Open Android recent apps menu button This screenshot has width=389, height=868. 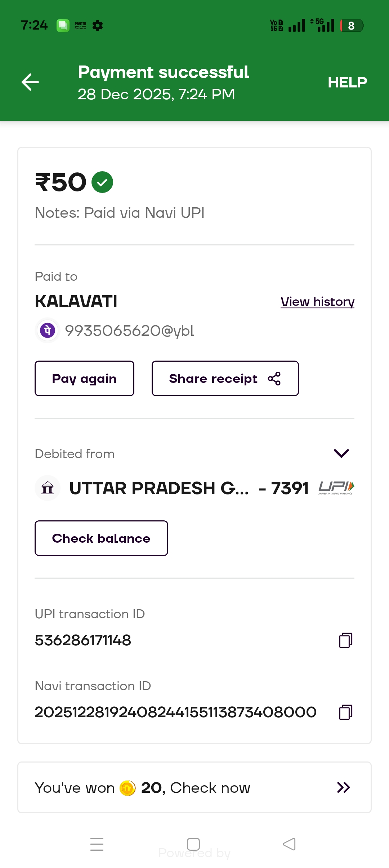click(97, 844)
